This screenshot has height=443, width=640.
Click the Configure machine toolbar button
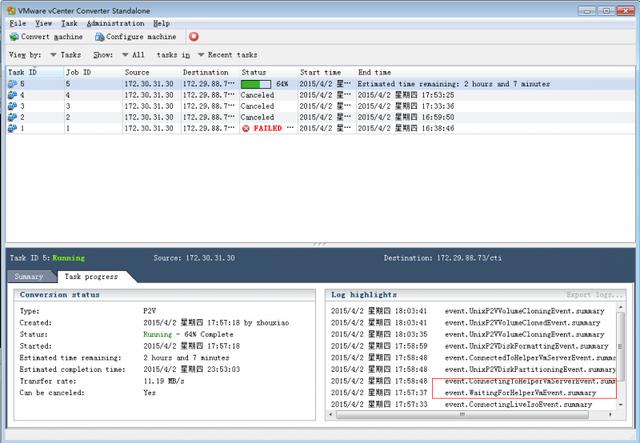pyautogui.click(x=135, y=37)
